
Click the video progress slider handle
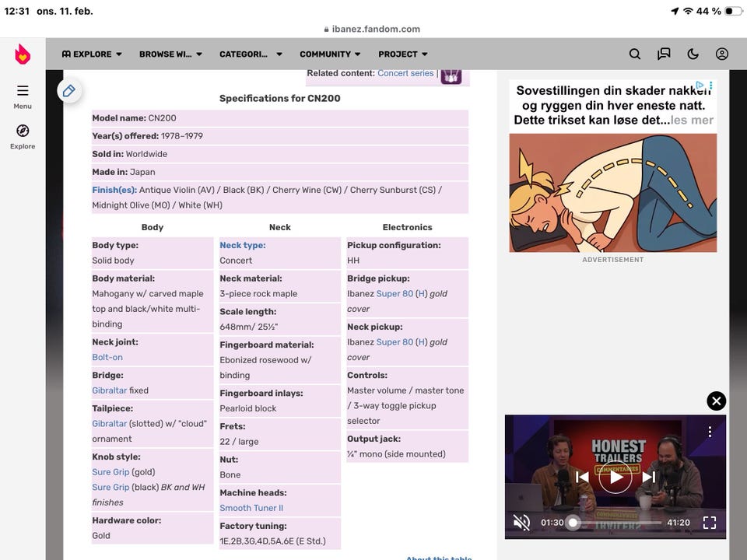tap(573, 523)
